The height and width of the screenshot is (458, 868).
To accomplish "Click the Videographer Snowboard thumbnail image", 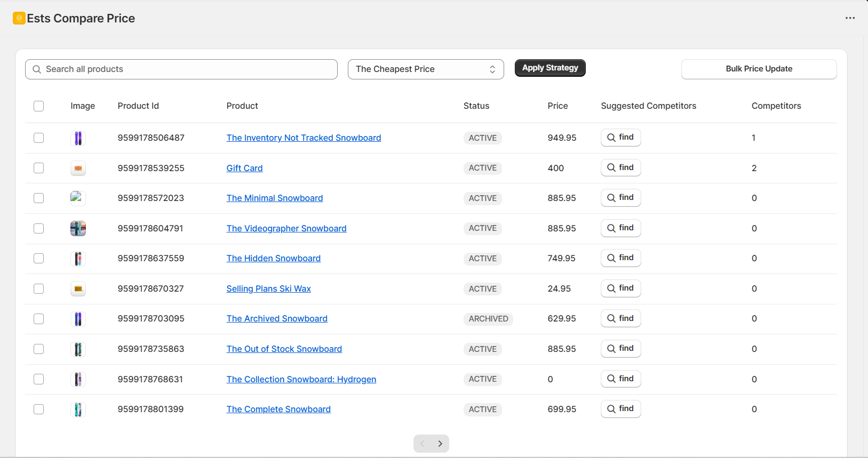I will pyautogui.click(x=78, y=229).
